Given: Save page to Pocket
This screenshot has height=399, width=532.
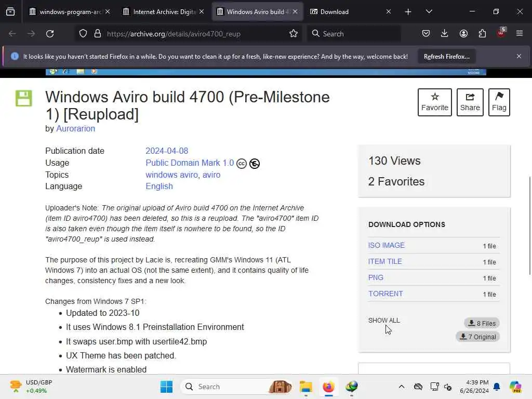Looking at the screenshot, I should [x=426, y=34].
